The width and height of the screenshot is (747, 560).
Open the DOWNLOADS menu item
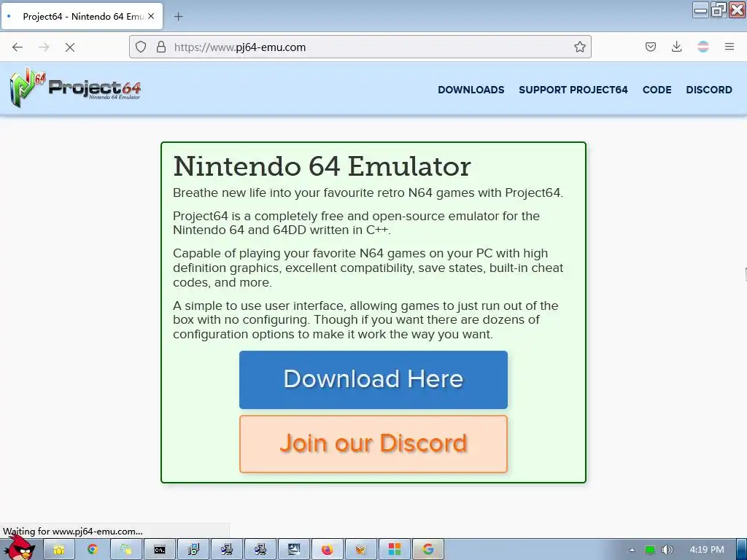tap(471, 90)
